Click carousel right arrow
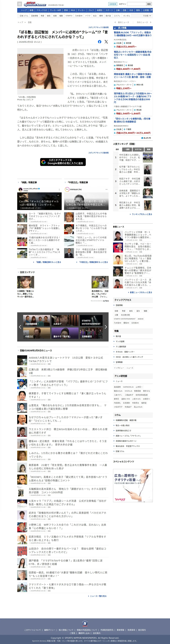 (106, 327)
